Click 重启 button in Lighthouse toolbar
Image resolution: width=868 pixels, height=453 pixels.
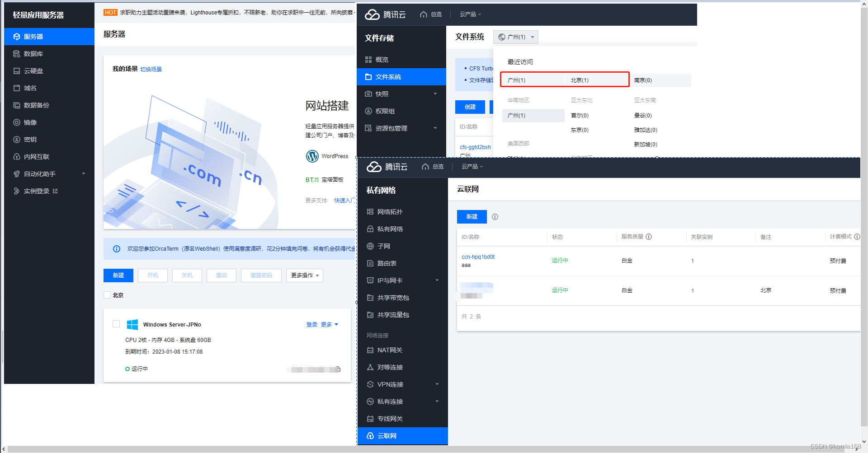[222, 276]
